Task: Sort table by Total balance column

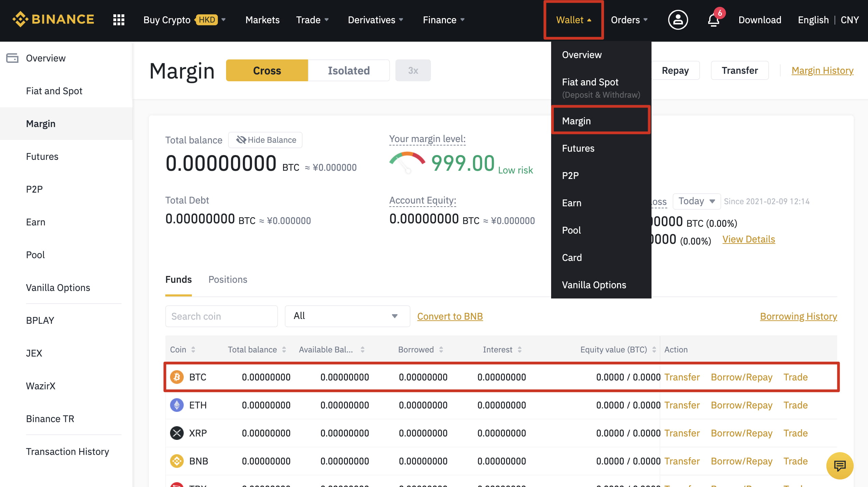Action: click(x=284, y=349)
